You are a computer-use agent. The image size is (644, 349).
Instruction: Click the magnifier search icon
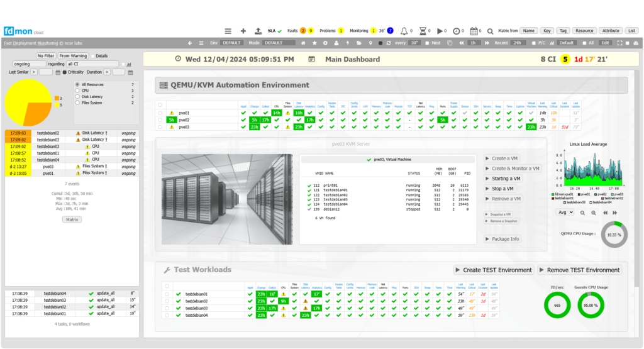(x=491, y=31)
